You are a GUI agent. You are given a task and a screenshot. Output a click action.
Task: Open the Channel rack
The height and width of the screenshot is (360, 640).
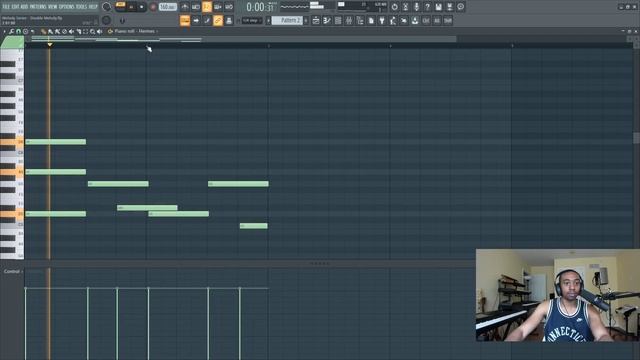point(338,20)
